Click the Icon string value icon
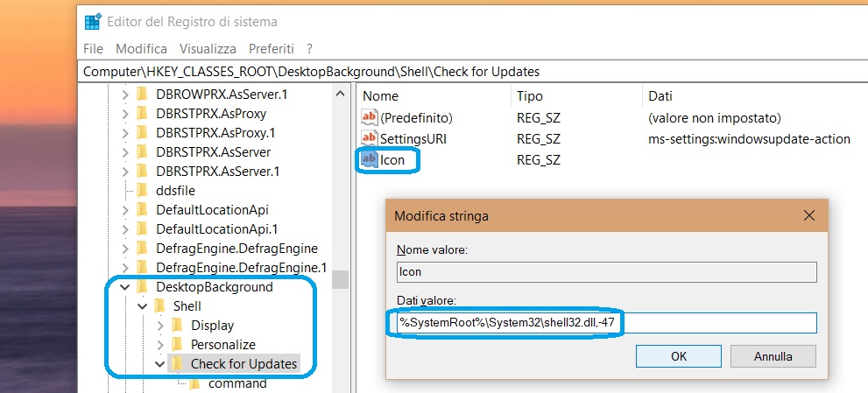Viewport: 868px width, 393px height. 370,160
